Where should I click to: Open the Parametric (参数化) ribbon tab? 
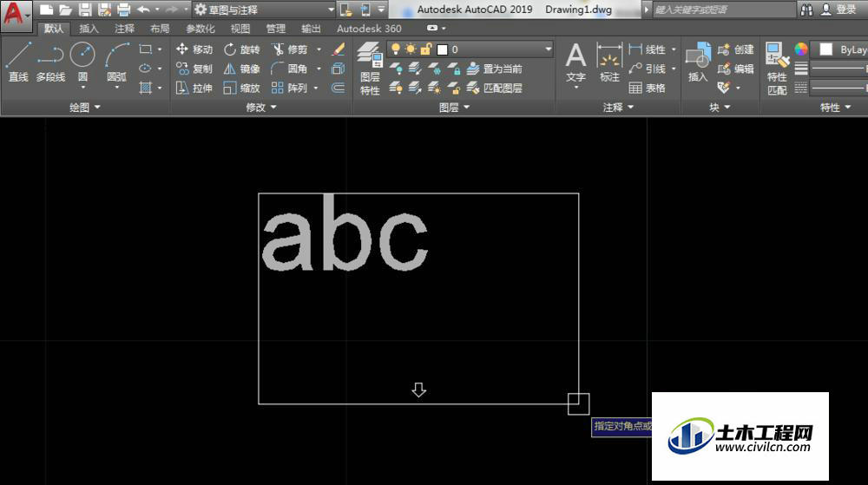(200, 29)
